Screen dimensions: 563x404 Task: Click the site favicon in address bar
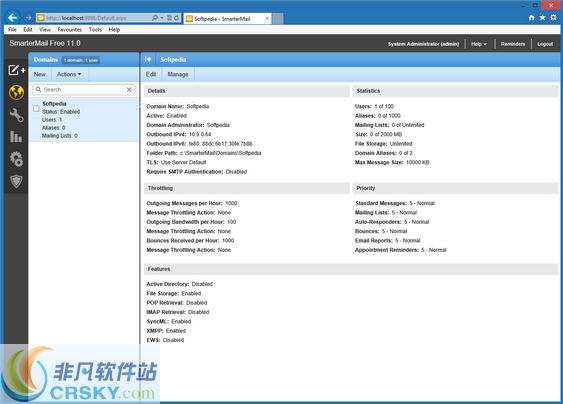[41, 18]
